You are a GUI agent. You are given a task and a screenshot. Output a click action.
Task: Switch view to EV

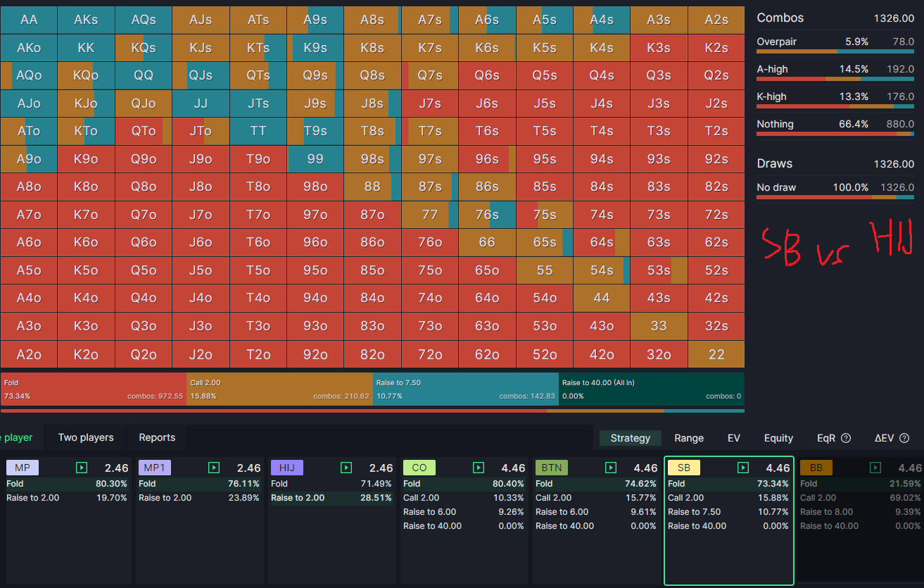pyautogui.click(x=734, y=438)
